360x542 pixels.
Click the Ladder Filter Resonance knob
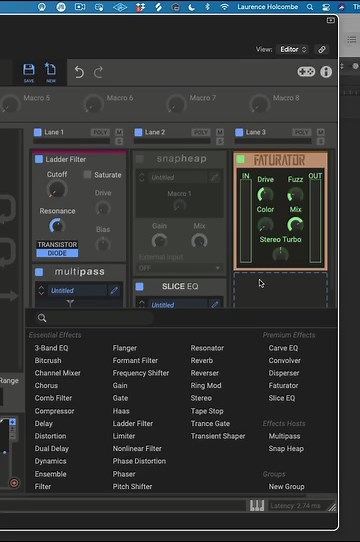57,225
